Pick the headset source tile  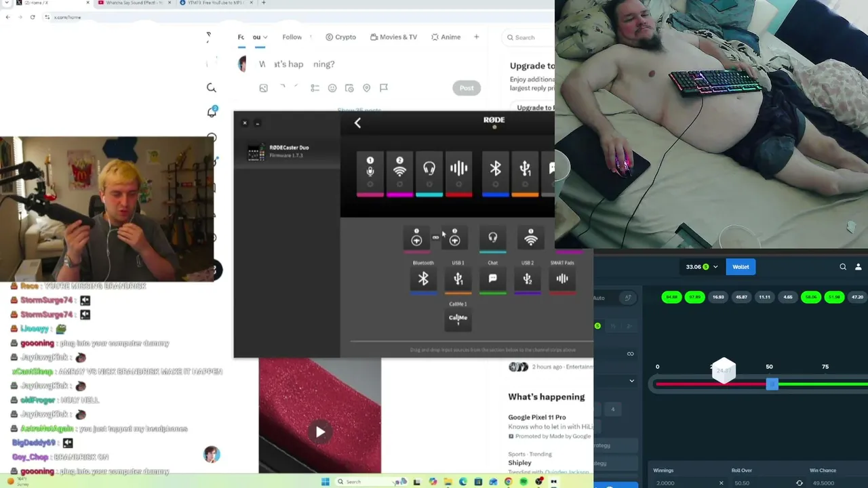click(493, 239)
